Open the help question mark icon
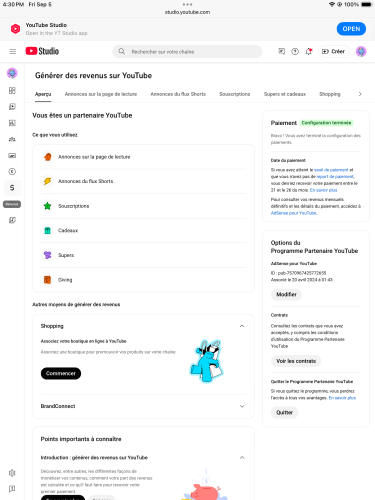Image resolution: width=375 pixels, height=500 pixels. pyautogui.click(x=295, y=51)
